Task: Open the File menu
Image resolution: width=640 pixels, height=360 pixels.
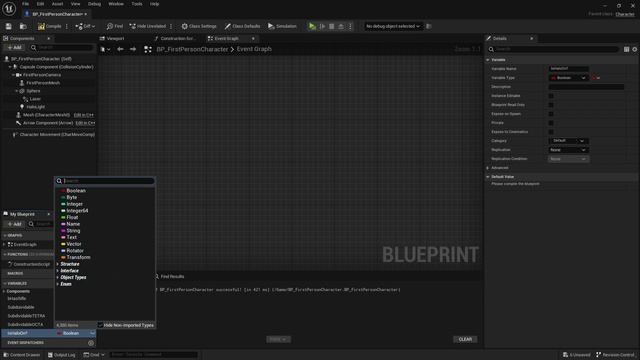Action: point(25,4)
